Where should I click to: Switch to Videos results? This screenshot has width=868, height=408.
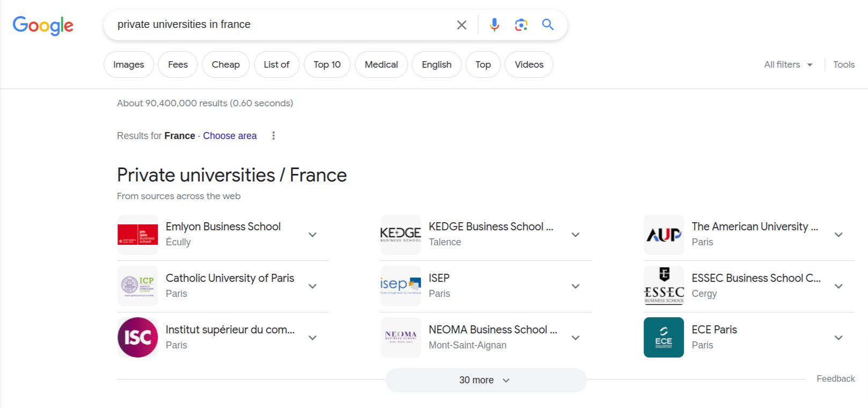click(x=529, y=64)
